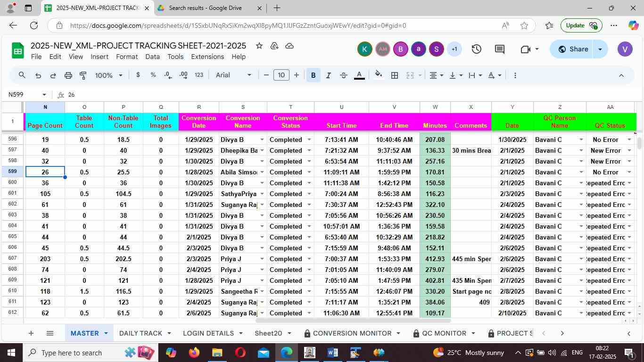This screenshot has height=362, width=644.
Task: Select the Minutes cell 207.08
Action: point(435,140)
